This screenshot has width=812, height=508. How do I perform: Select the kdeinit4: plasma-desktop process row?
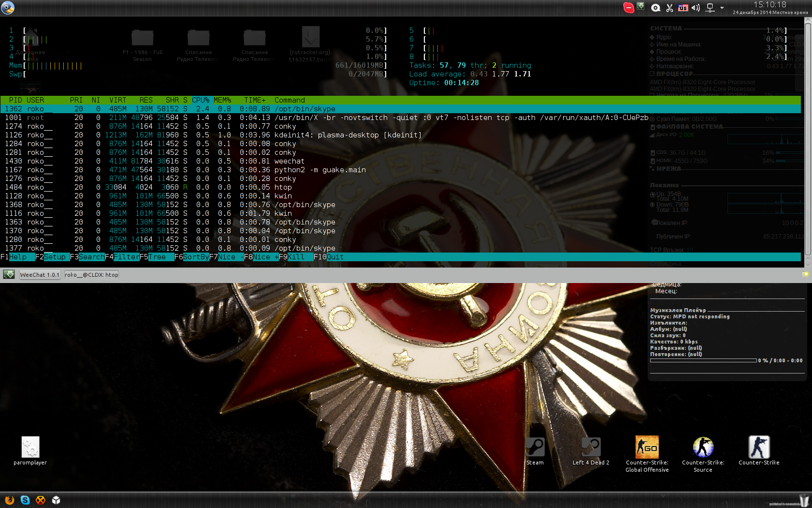[401, 135]
